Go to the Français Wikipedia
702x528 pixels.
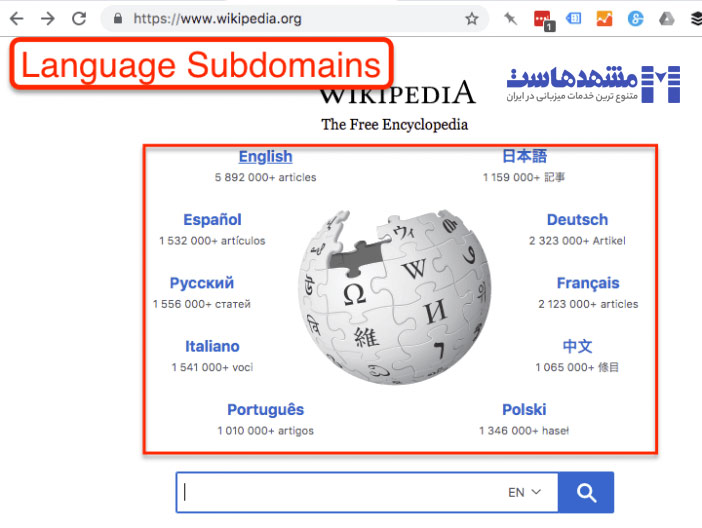[x=588, y=283]
